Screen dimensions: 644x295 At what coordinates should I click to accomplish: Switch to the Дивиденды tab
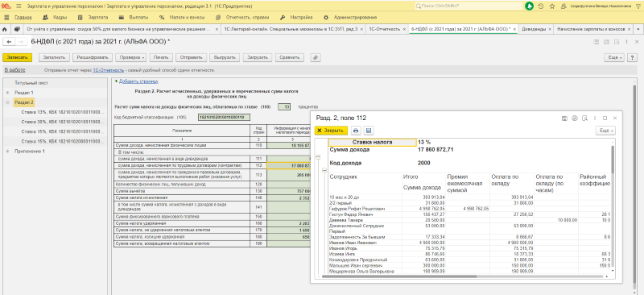click(x=533, y=30)
